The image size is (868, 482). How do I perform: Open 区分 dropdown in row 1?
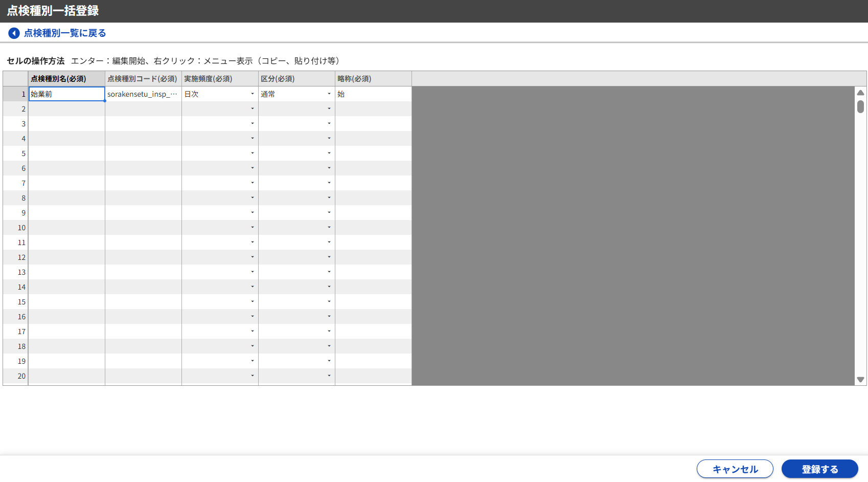[329, 94]
